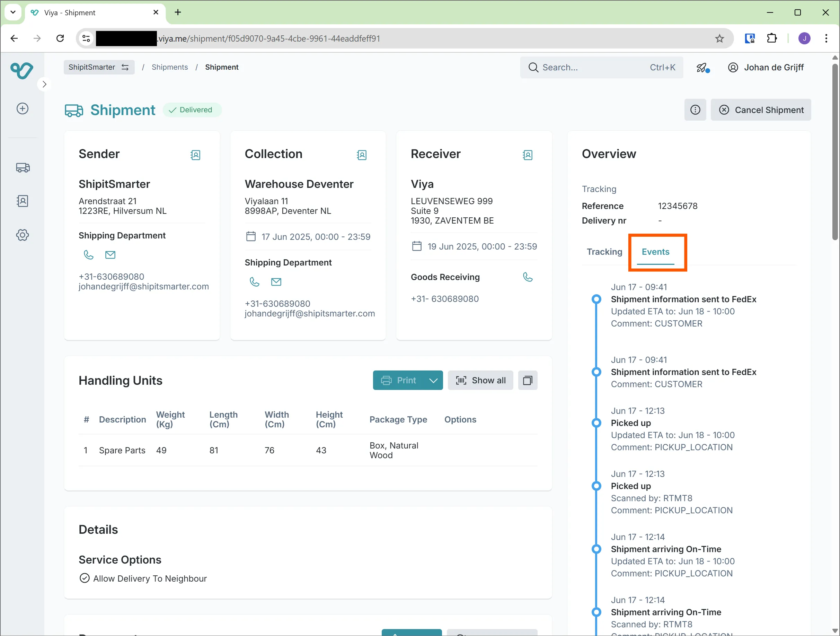This screenshot has height=636, width=840.
Task: Click the copy icon next to Show all
Action: [x=528, y=380]
